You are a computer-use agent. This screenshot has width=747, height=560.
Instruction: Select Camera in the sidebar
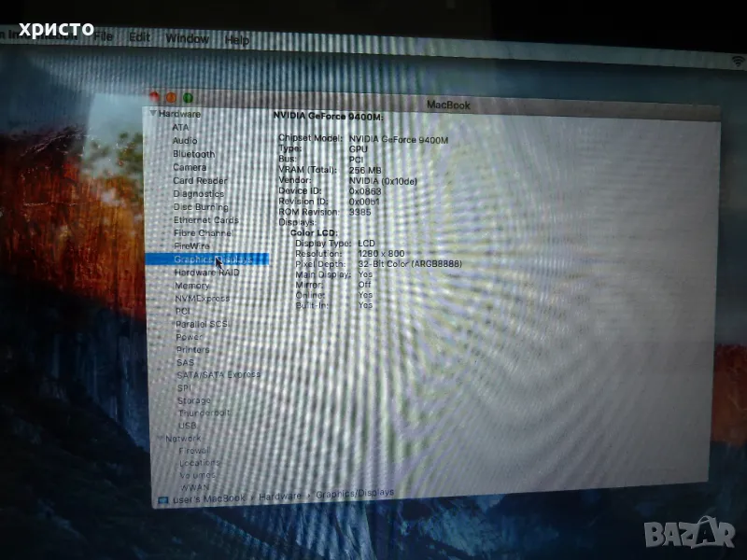click(190, 167)
